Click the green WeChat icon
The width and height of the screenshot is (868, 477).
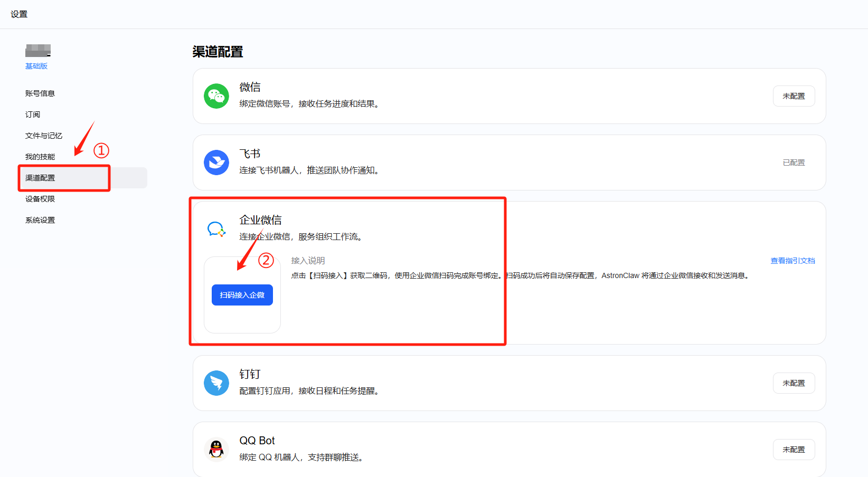(x=216, y=96)
